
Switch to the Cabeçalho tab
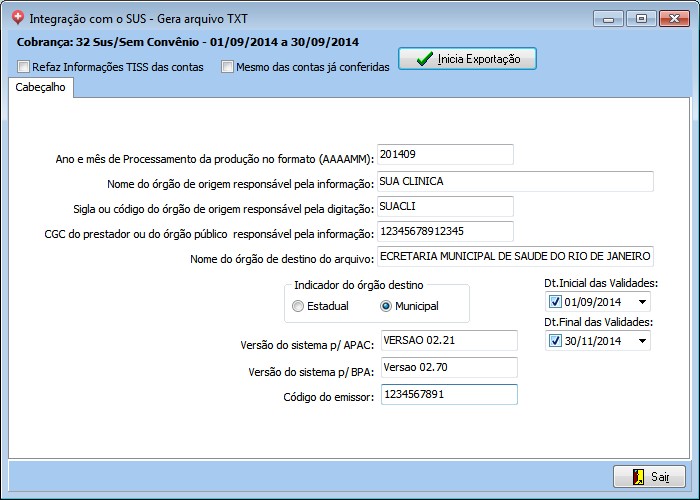coord(41,88)
